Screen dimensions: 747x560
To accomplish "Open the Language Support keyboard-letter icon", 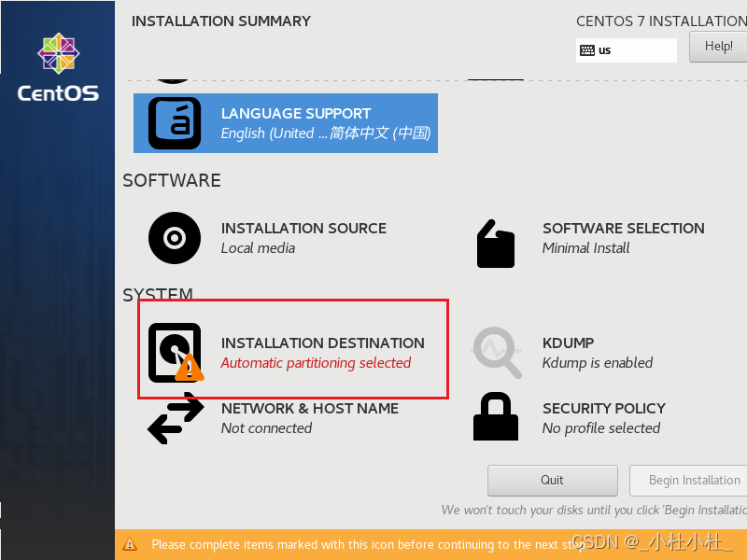I will click(175, 123).
